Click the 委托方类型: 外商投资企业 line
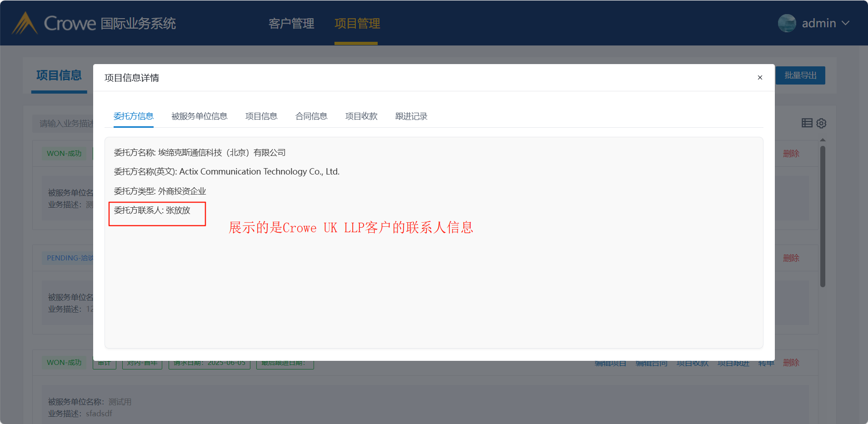The height and width of the screenshot is (424, 868). click(160, 191)
